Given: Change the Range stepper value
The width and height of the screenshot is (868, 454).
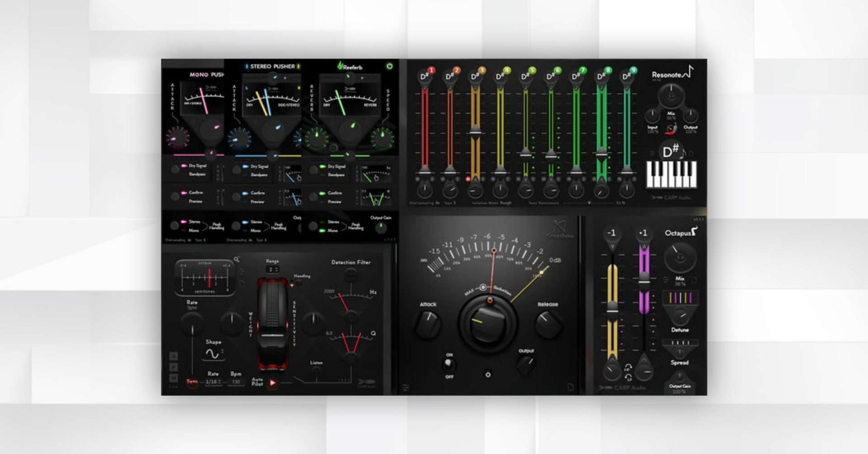Looking at the screenshot, I should tap(272, 270).
